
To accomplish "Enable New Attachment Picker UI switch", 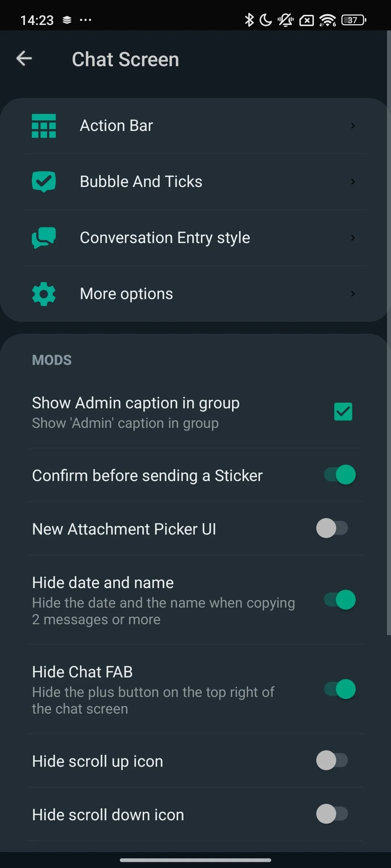I will pos(332,528).
